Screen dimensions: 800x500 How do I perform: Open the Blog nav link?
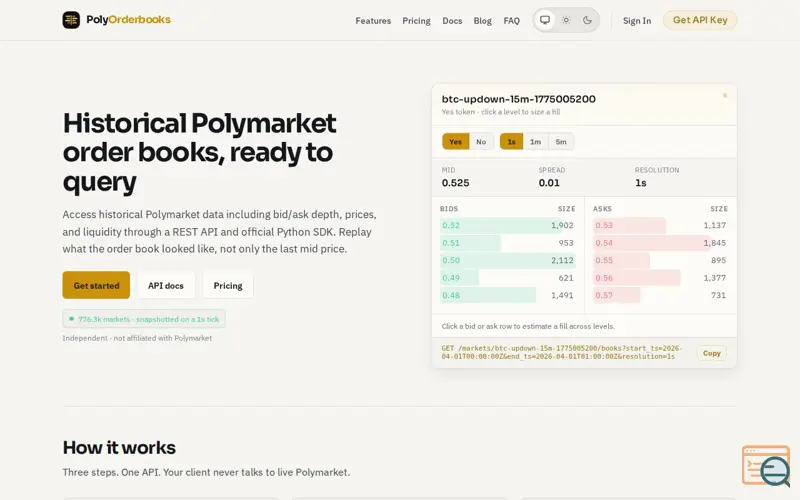pyautogui.click(x=482, y=21)
